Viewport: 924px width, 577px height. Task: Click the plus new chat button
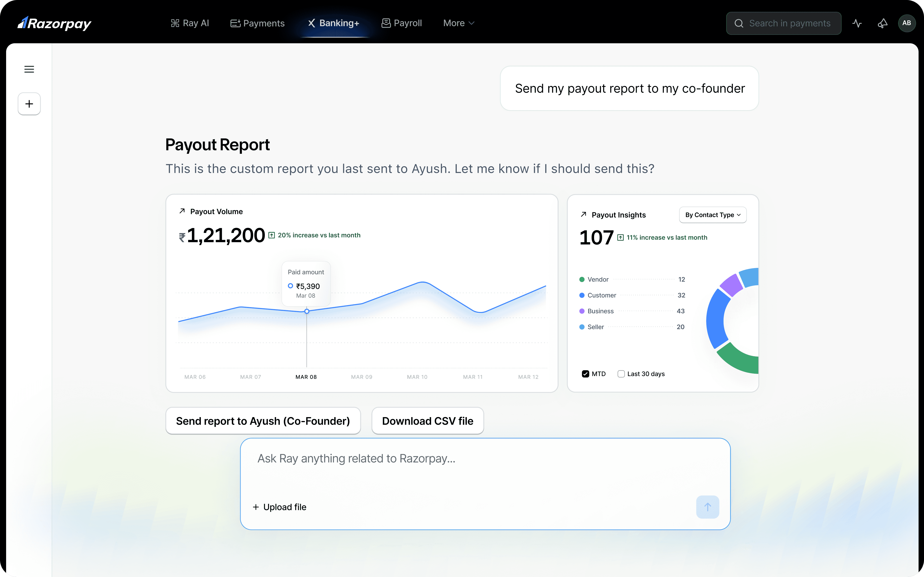[29, 104]
